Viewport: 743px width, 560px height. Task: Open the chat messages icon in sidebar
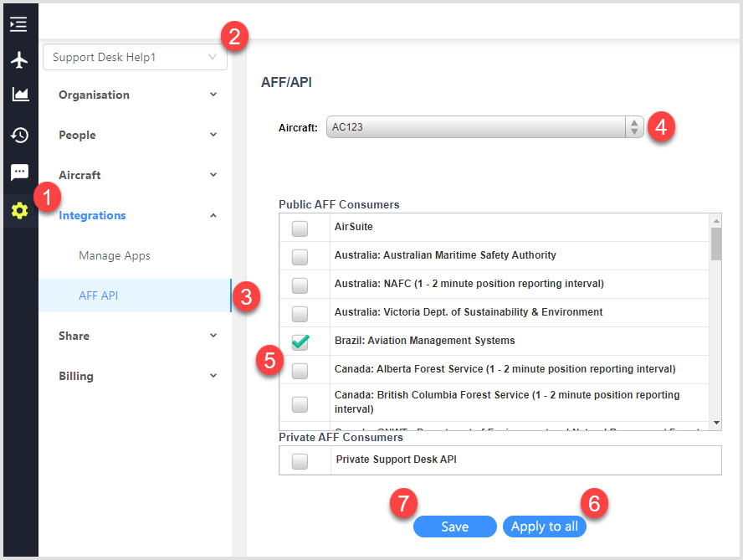pyautogui.click(x=18, y=172)
